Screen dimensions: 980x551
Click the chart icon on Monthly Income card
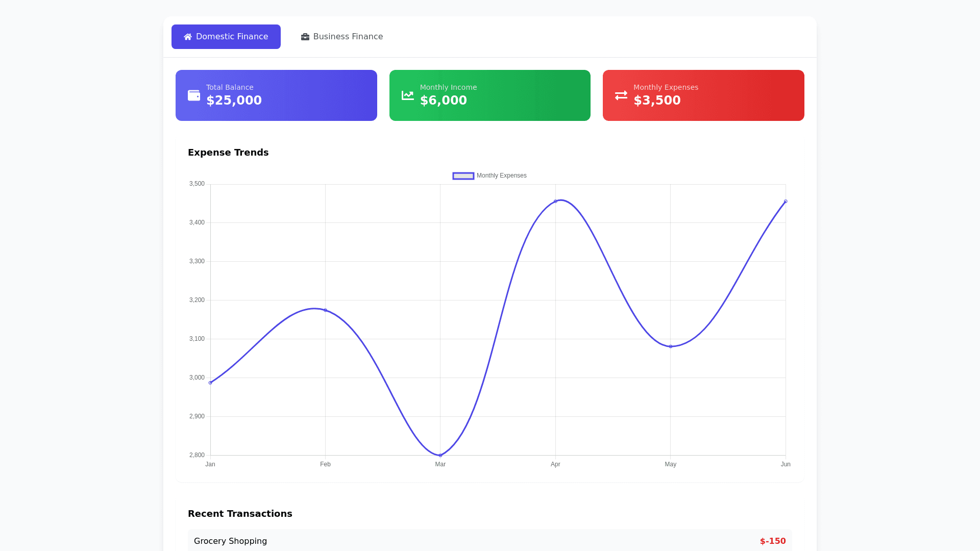point(407,95)
